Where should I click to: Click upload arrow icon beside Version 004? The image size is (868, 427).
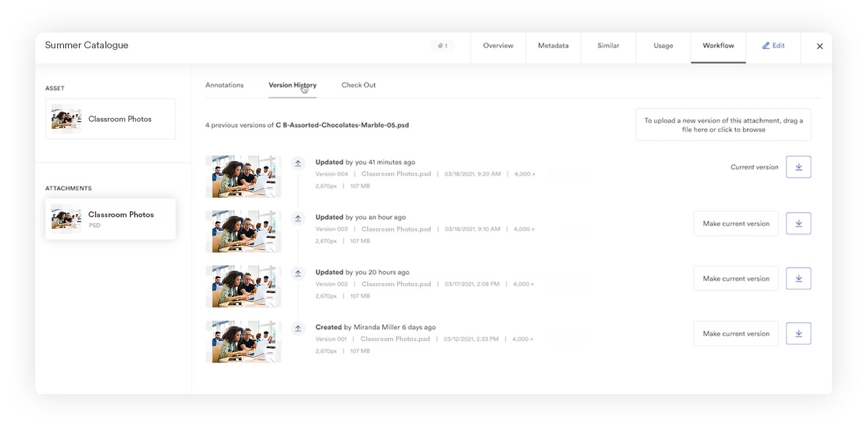(298, 163)
